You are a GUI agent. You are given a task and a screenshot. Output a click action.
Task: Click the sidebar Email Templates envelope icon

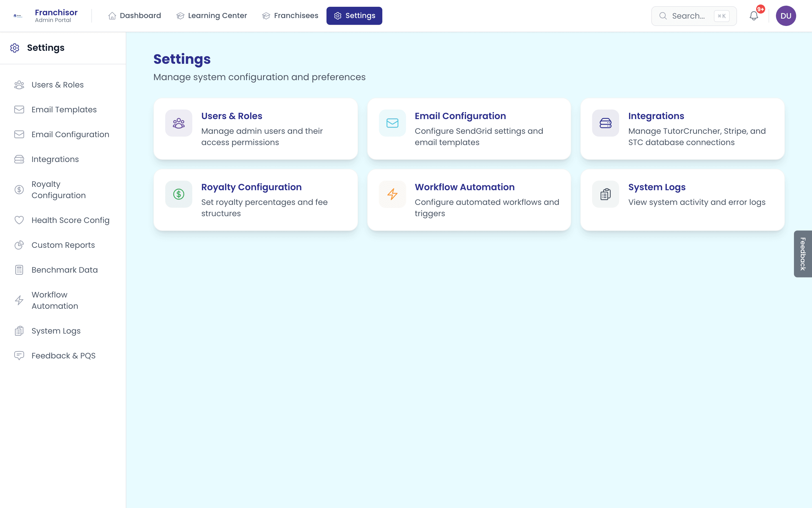19,110
